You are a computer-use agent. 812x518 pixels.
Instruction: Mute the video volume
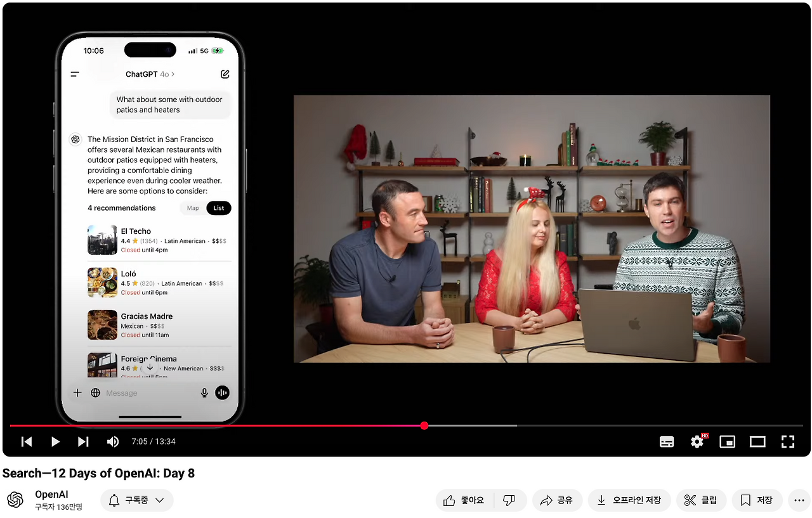113,442
